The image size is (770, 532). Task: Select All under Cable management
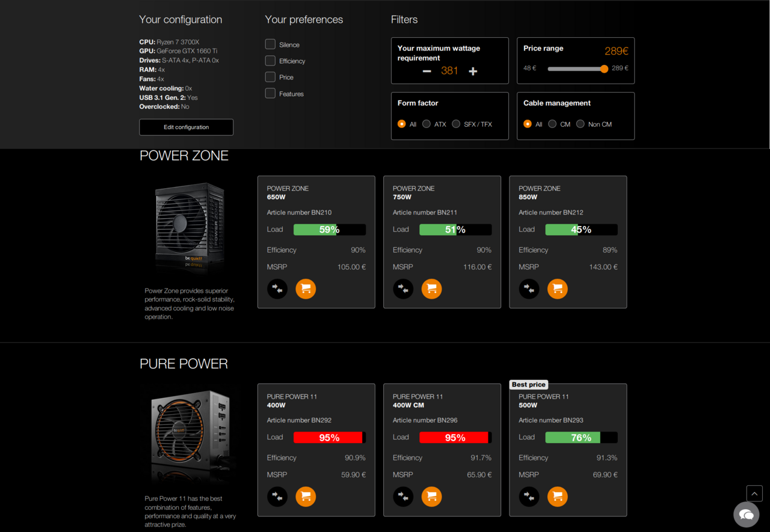pyautogui.click(x=528, y=124)
